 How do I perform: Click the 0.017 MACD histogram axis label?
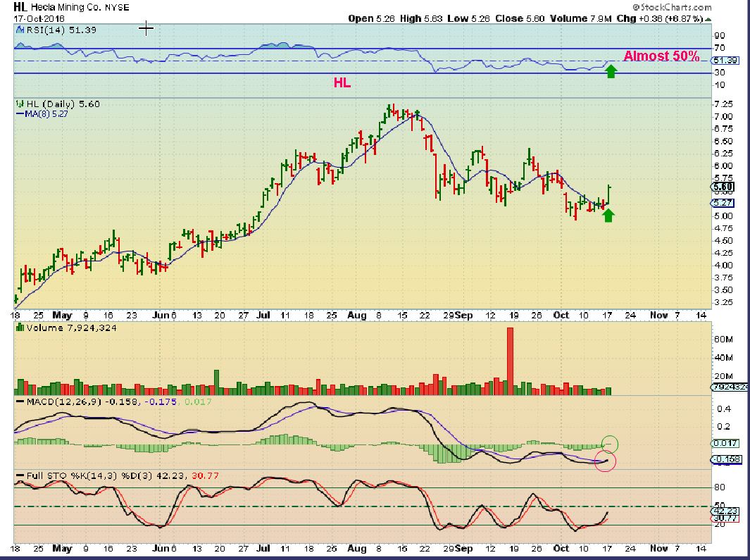725,444
